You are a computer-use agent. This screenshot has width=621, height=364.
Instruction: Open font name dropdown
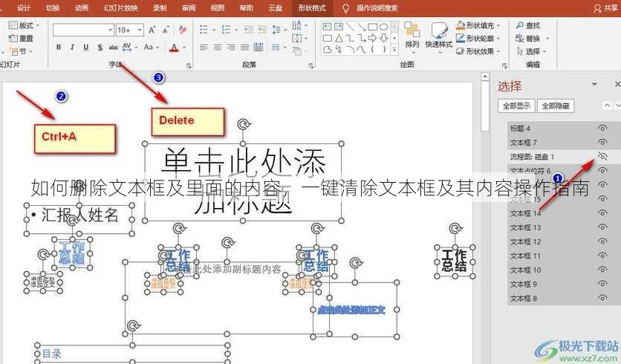coord(111,30)
